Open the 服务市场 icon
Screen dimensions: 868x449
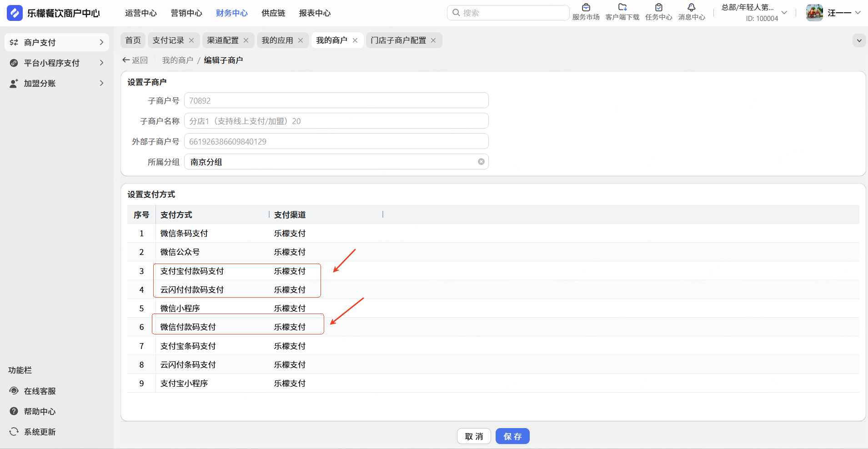tap(586, 7)
